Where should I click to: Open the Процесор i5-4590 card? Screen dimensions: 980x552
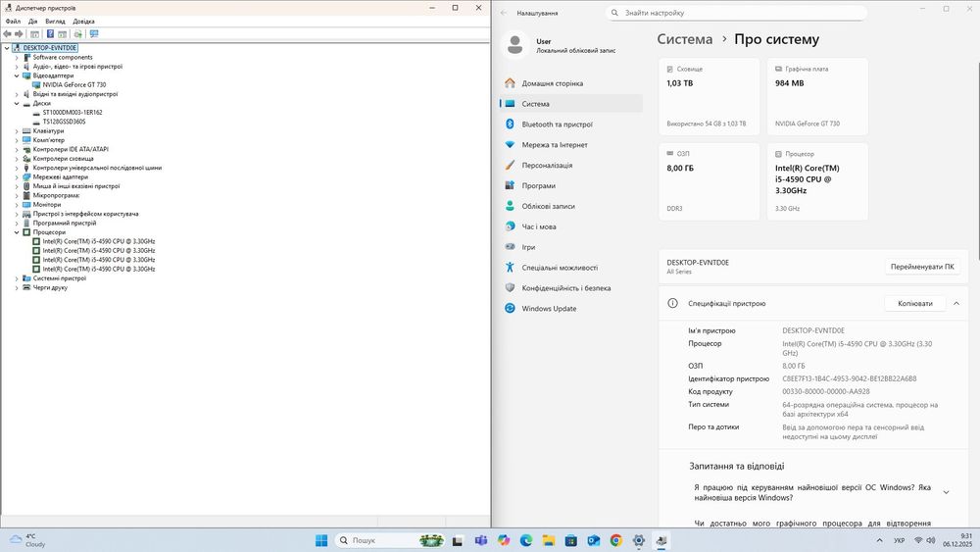(x=817, y=181)
